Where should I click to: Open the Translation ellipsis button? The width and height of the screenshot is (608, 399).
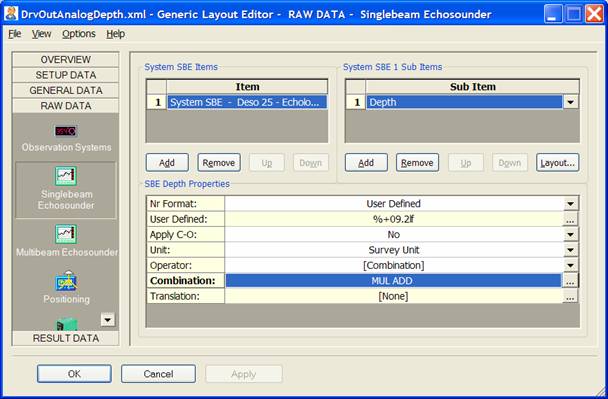tap(570, 296)
